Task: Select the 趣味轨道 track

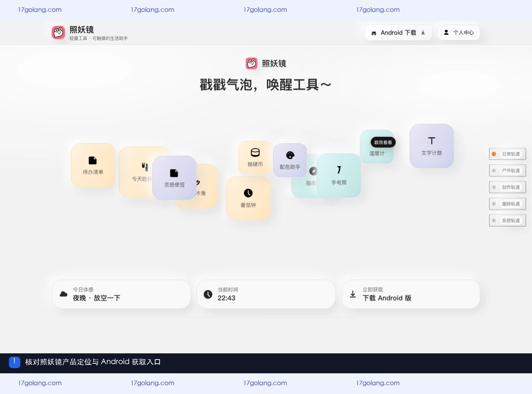Action: pyautogui.click(x=508, y=204)
